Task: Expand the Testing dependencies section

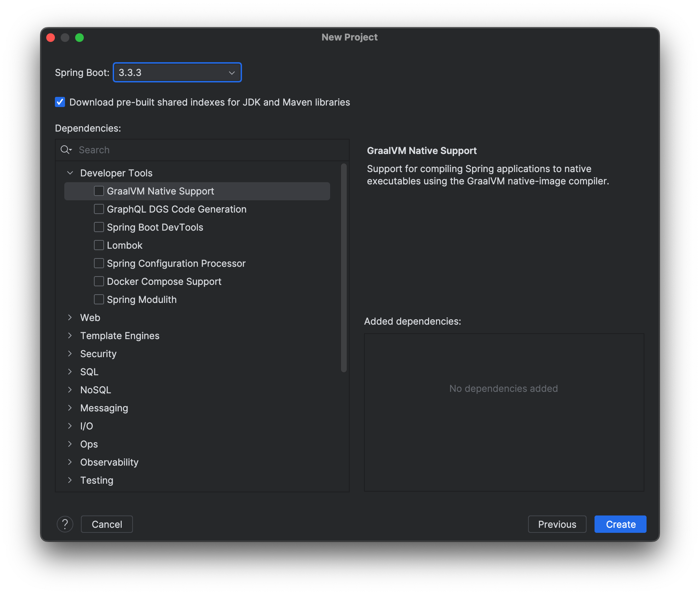Action: tap(70, 480)
